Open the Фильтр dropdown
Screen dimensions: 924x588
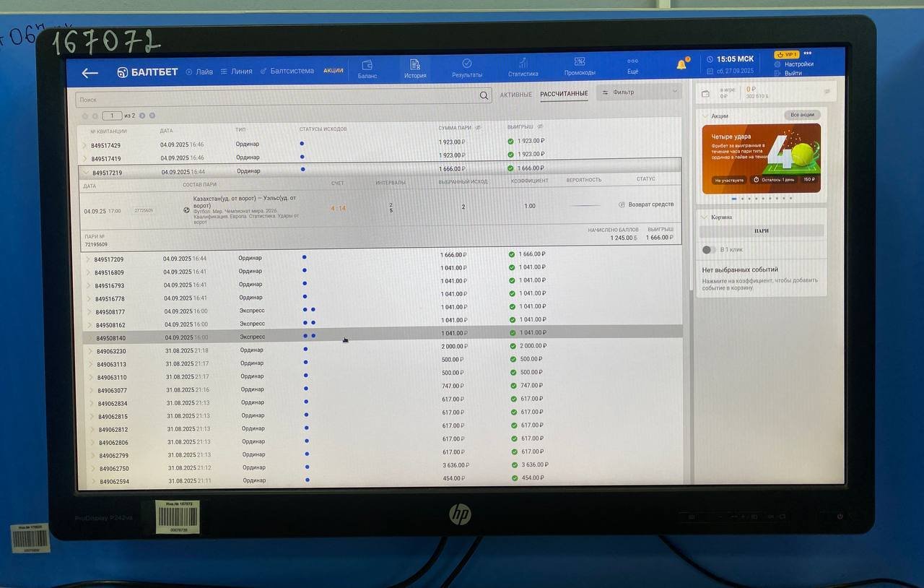point(640,92)
